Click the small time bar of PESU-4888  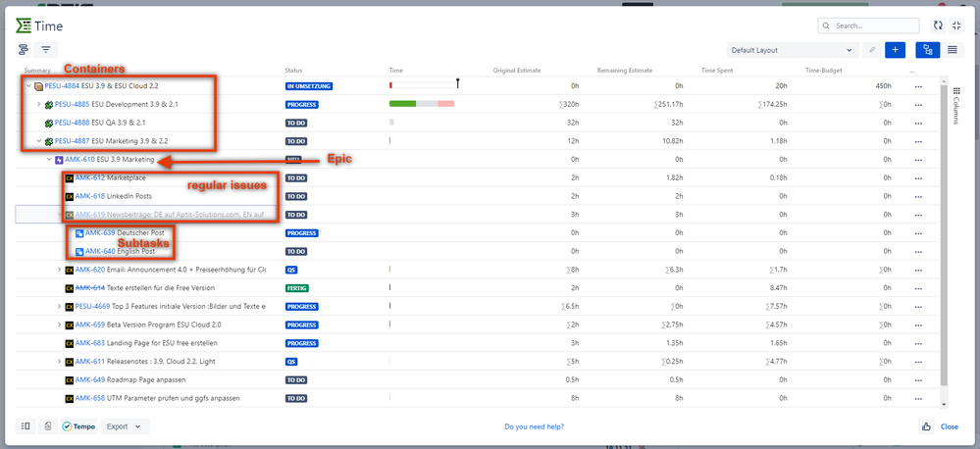coord(391,123)
